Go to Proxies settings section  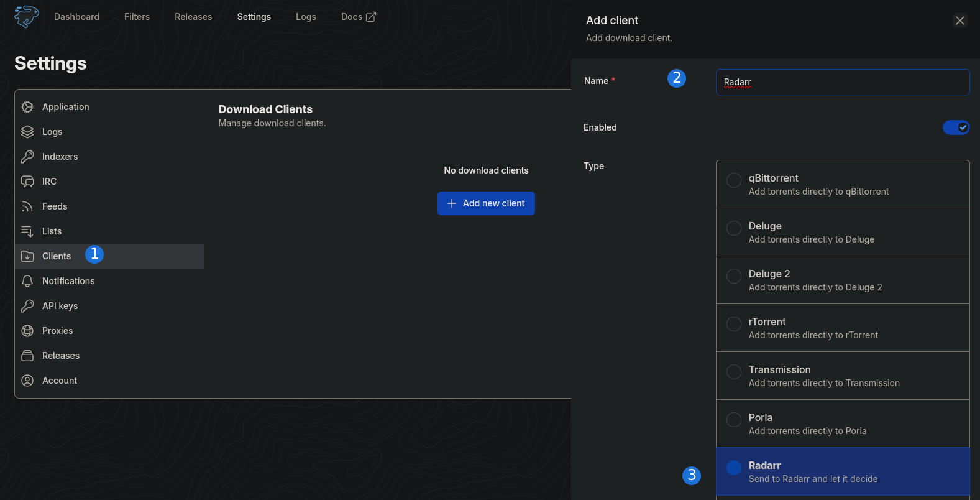(x=109, y=331)
